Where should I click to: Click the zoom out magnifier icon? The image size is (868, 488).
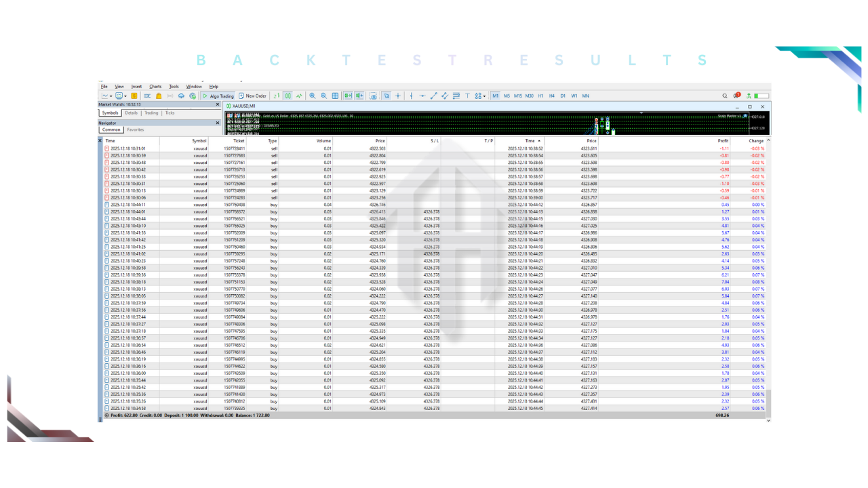[x=323, y=96]
